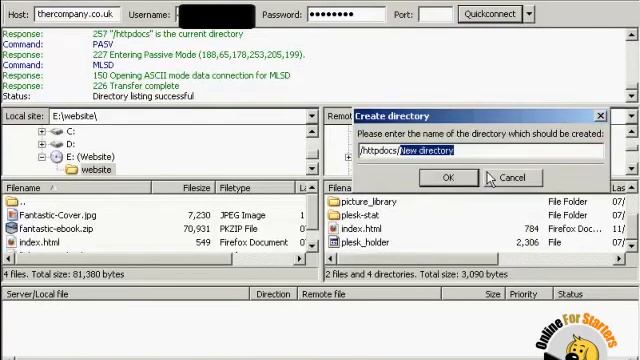This screenshot has height=360, width=640.
Task: Click the website folder icon
Action: [71, 169]
